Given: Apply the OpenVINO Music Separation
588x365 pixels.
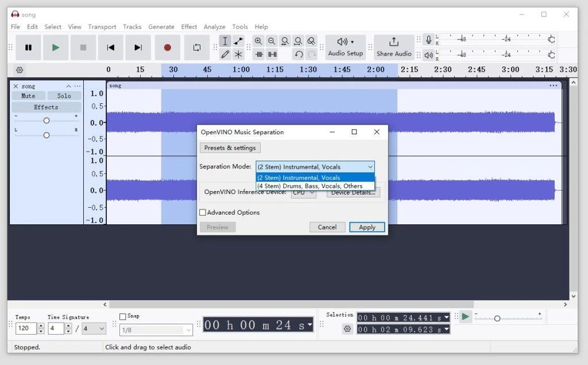Looking at the screenshot, I should (x=366, y=227).
